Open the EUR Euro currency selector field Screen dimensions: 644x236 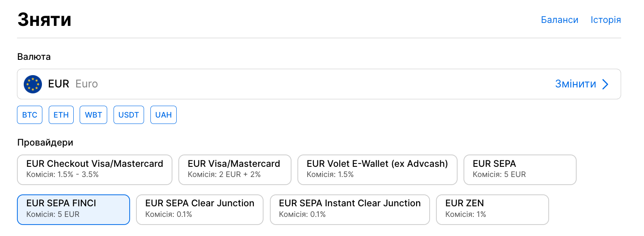(x=319, y=84)
